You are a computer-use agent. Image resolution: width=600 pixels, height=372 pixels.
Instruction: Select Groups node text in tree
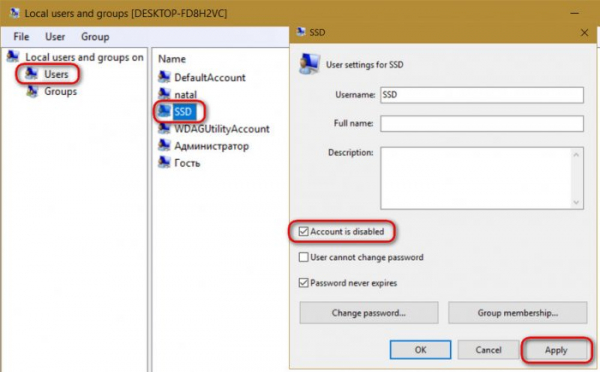60,91
